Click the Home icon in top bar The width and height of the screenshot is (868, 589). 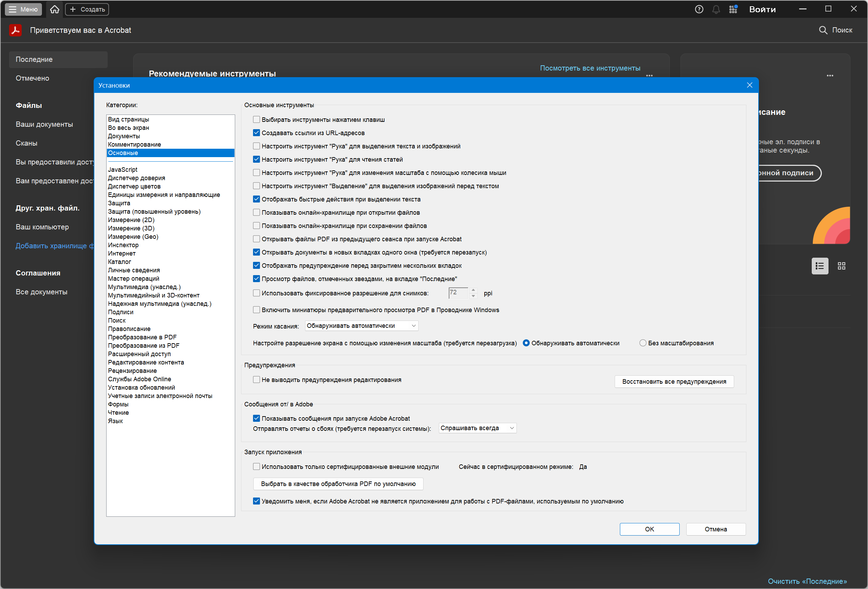click(55, 9)
